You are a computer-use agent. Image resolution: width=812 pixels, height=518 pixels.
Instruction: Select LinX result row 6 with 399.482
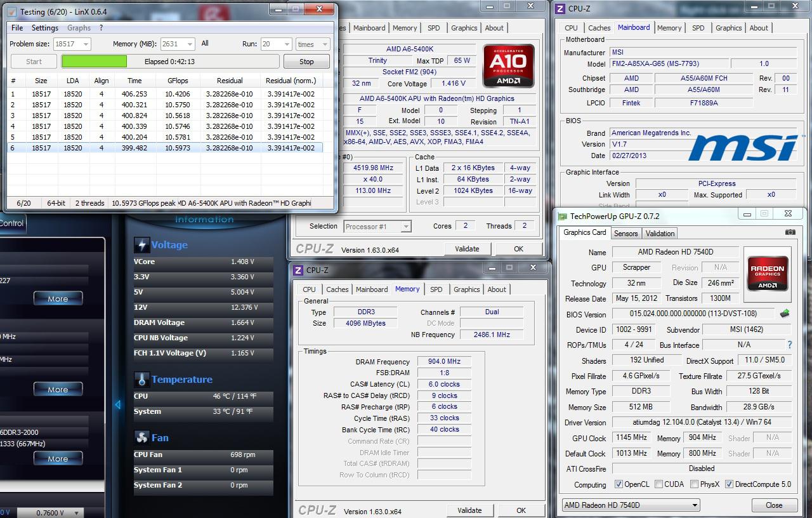click(x=164, y=148)
